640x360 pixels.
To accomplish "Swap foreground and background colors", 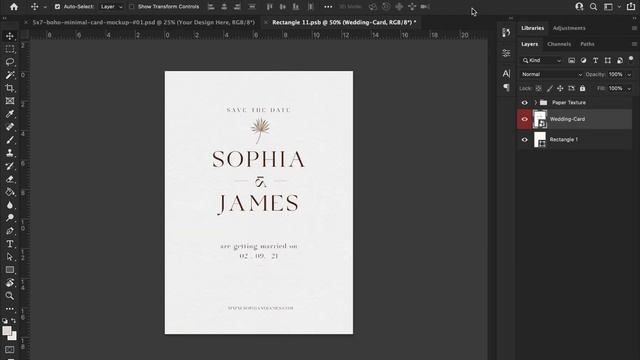I will (13, 321).
